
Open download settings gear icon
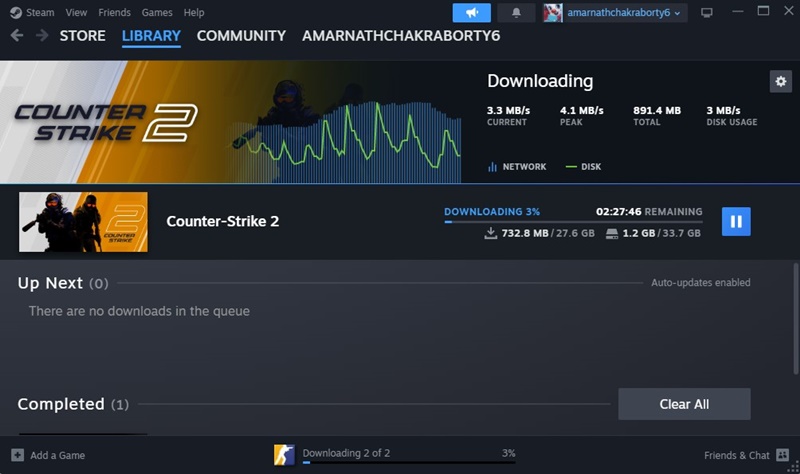[x=781, y=81]
